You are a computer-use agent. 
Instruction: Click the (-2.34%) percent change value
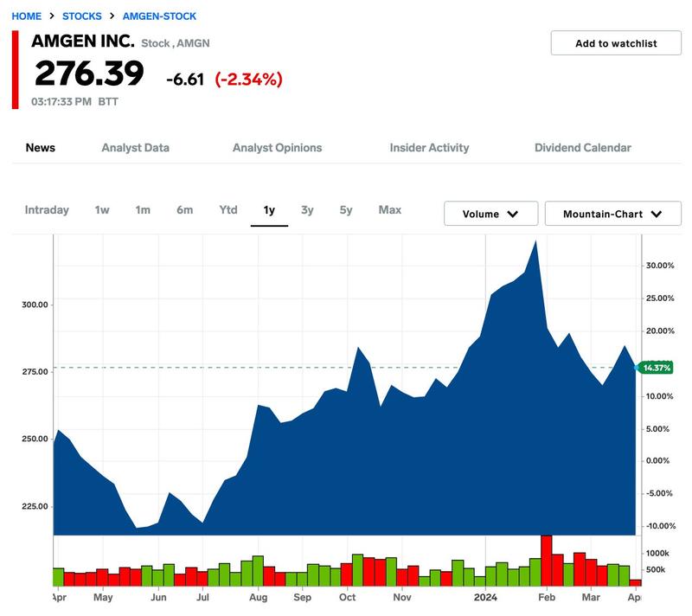coord(248,80)
